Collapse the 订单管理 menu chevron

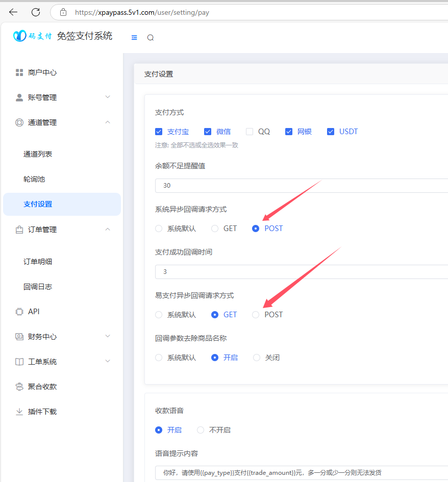(108, 230)
